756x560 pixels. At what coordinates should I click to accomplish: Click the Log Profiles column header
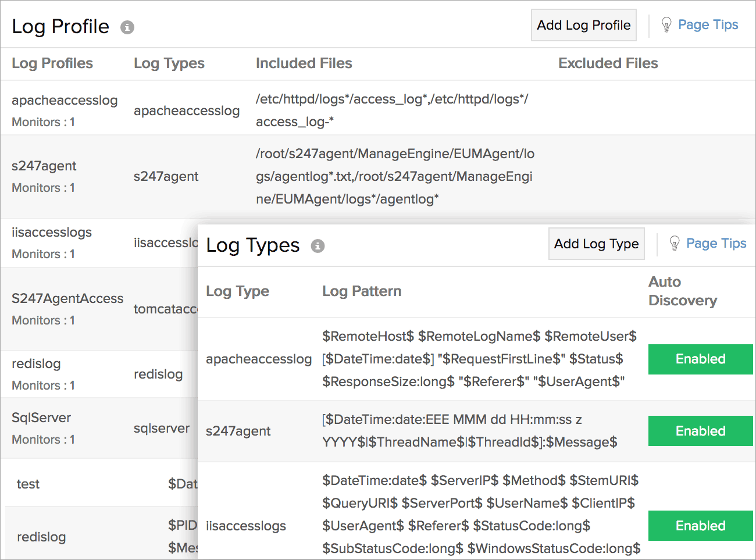click(x=52, y=63)
